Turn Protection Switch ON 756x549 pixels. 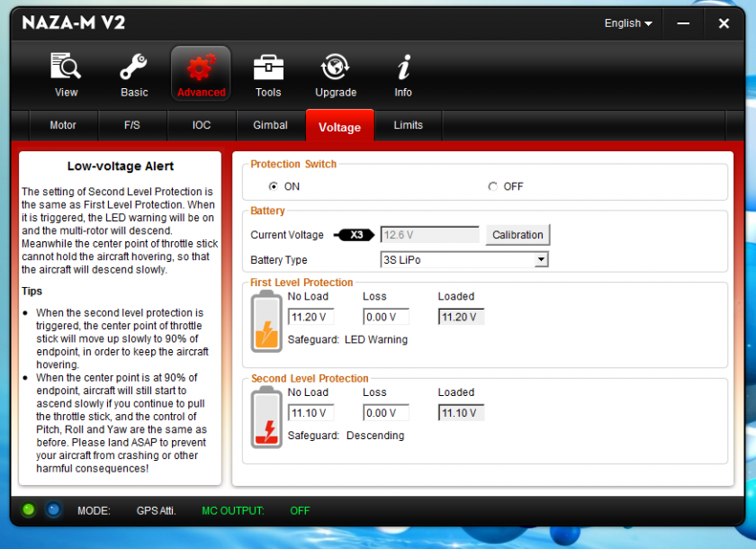pyautogui.click(x=274, y=186)
